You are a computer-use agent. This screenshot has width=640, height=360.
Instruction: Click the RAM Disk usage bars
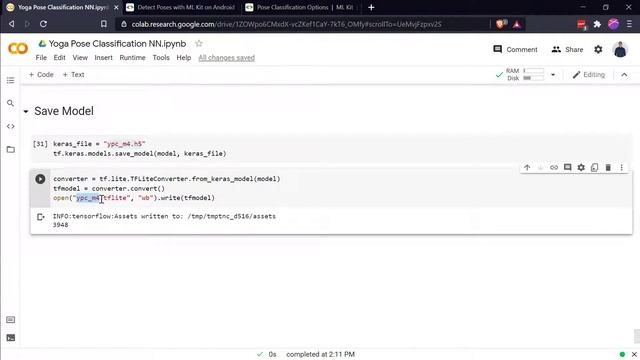tap(524, 75)
